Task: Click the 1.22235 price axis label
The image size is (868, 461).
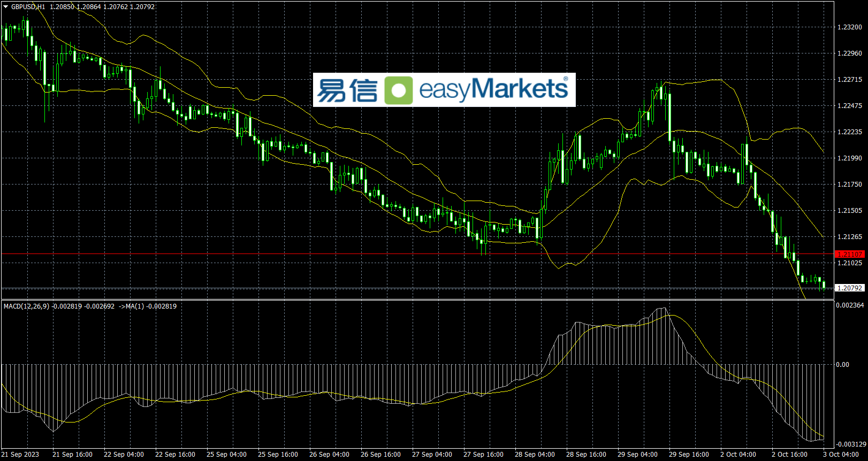Action: click(x=850, y=132)
